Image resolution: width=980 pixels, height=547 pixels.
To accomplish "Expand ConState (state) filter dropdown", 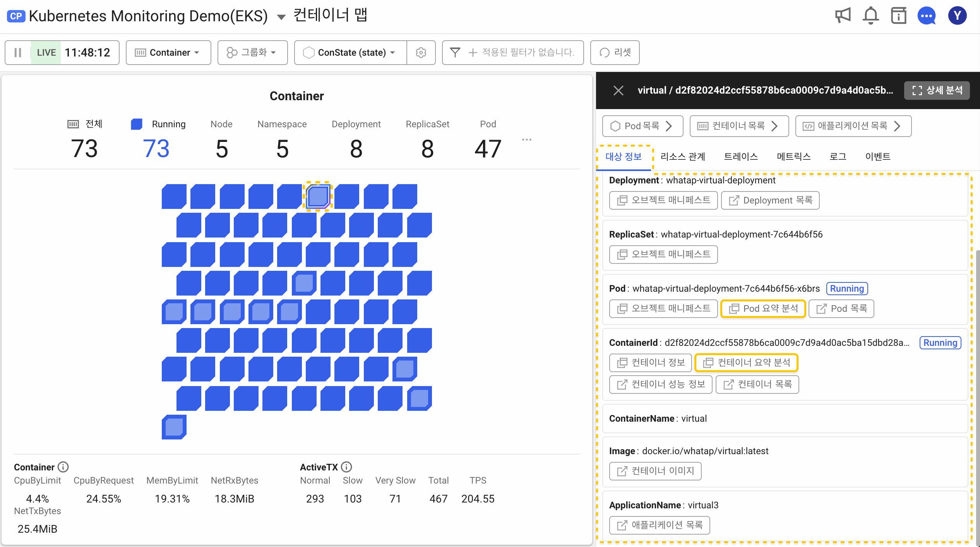I will click(350, 52).
